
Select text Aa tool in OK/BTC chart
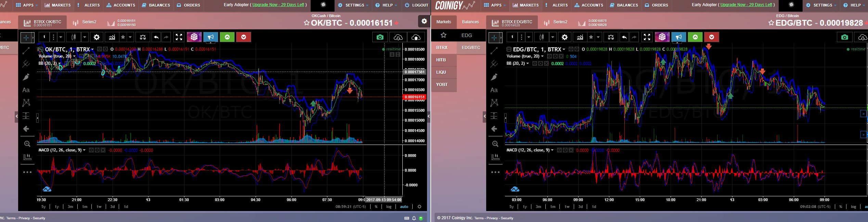point(26,90)
